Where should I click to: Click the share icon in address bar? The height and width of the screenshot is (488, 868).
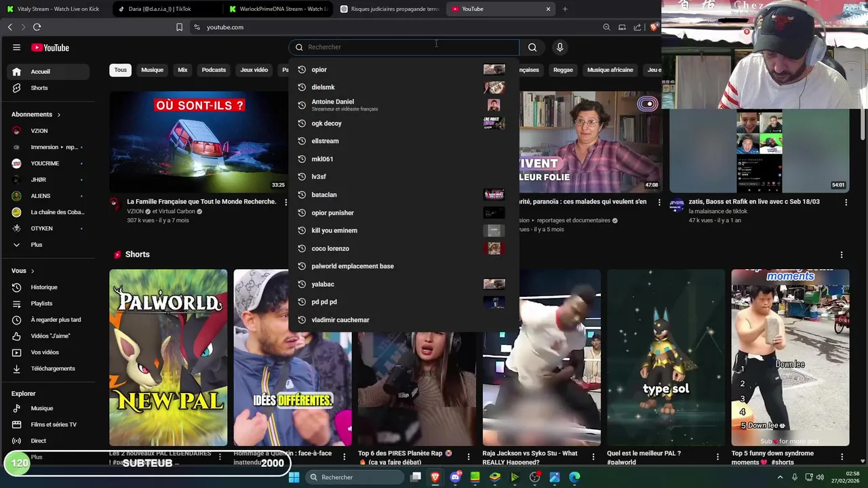(x=637, y=27)
